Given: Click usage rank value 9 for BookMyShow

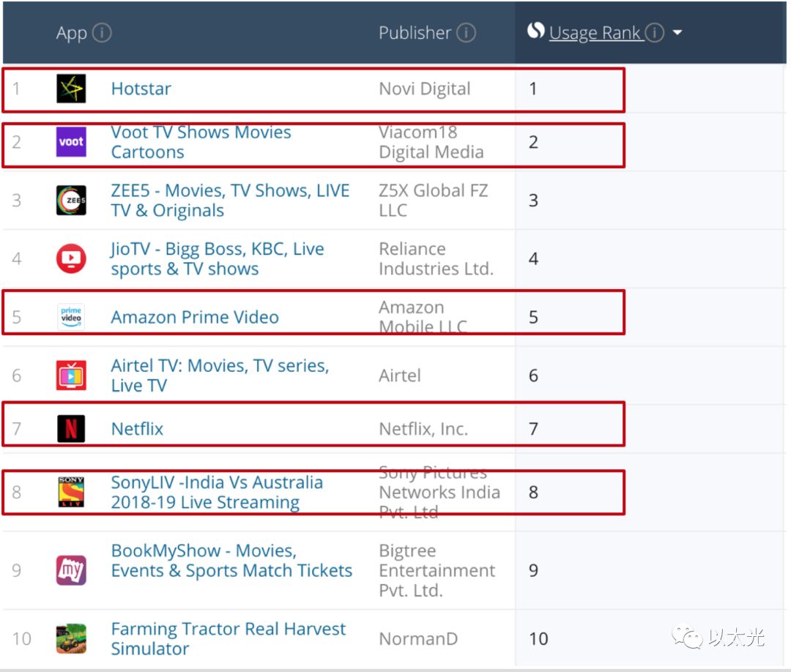Looking at the screenshot, I should [x=533, y=570].
